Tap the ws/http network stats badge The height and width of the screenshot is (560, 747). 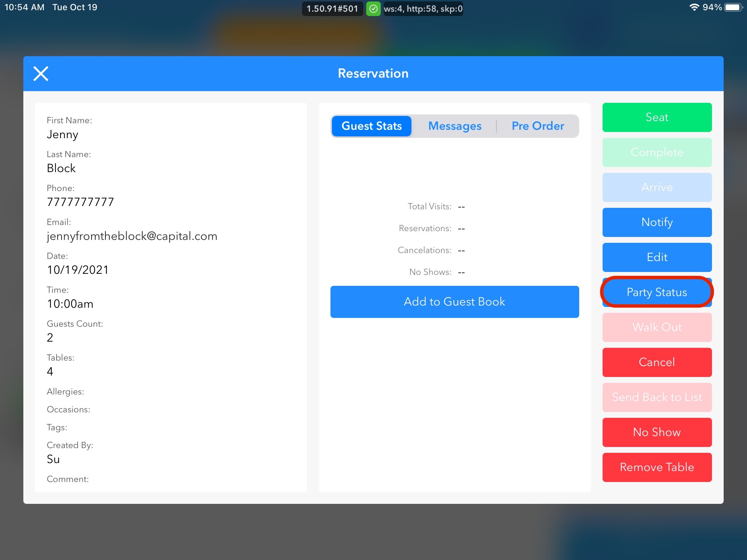(423, 9)
